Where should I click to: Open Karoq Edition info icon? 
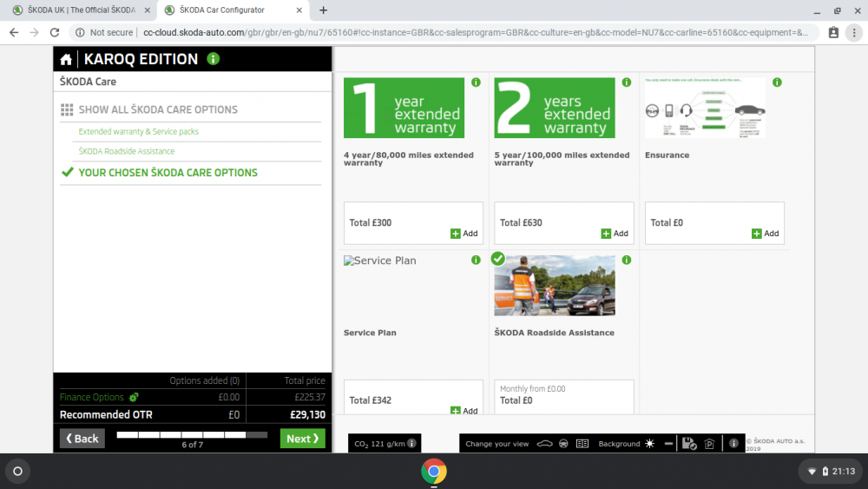214,59
